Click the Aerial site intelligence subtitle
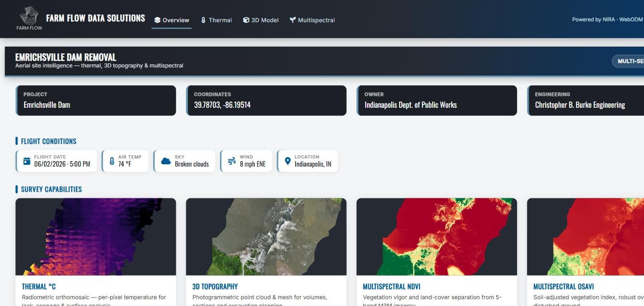Image resolution: width=644 pixels, height=306 pixels. tap(99, 66)
